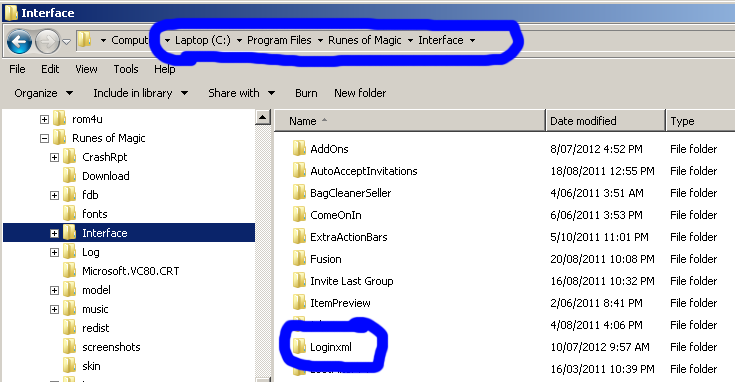The width and height of the screenshot is (735, 382).
Task: Expand the model tree node
Action: pyautogui.click(x=54, y=291)
